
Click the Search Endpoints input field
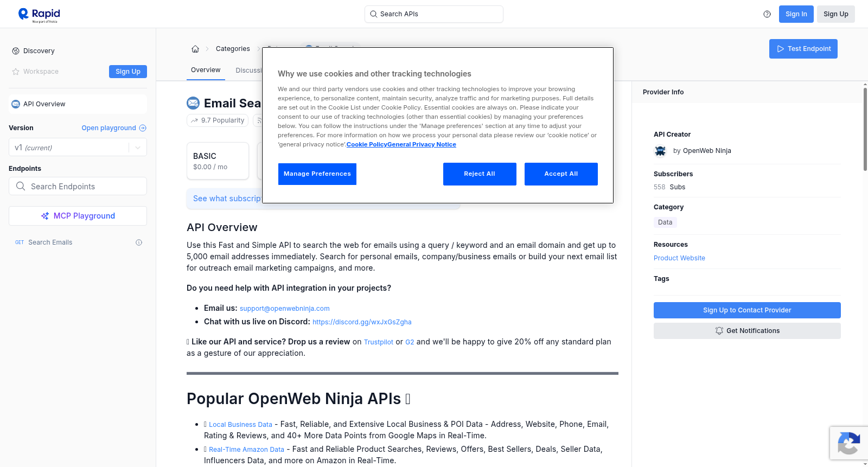pos(78,186)
